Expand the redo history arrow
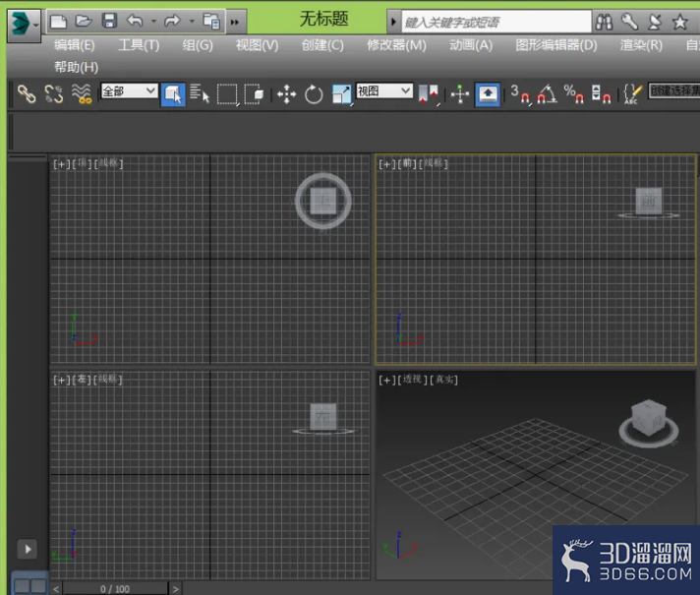 (x=192, y=21)
